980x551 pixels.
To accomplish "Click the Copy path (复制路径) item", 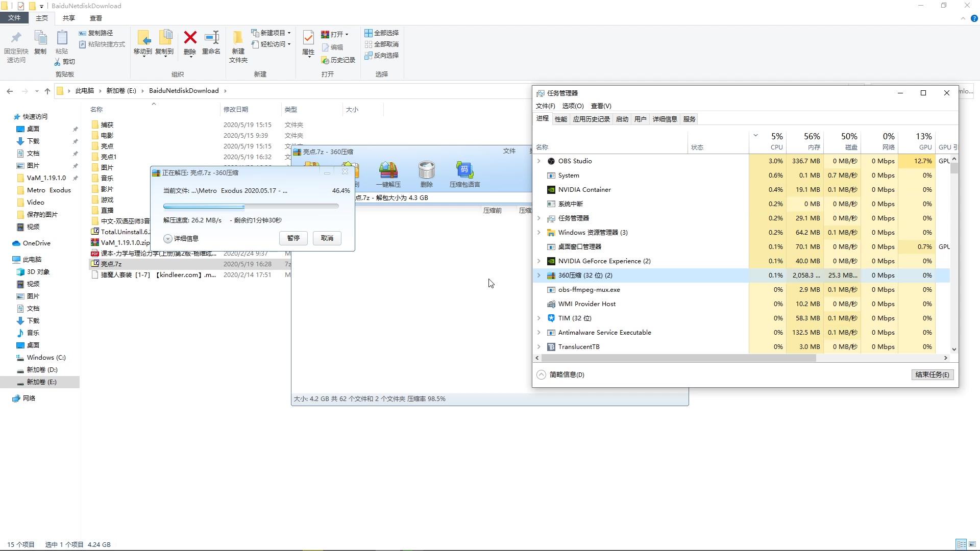I will [x=96, y=33].
